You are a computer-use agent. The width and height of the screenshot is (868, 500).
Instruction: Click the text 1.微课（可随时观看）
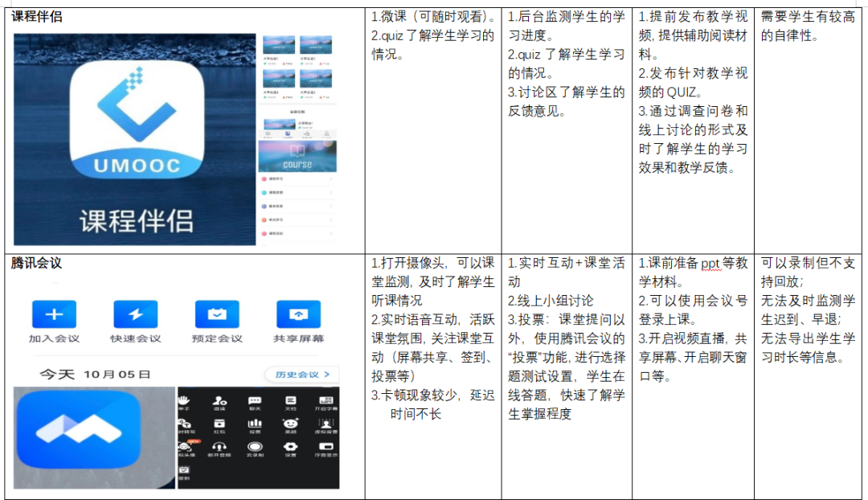[434, 17]
